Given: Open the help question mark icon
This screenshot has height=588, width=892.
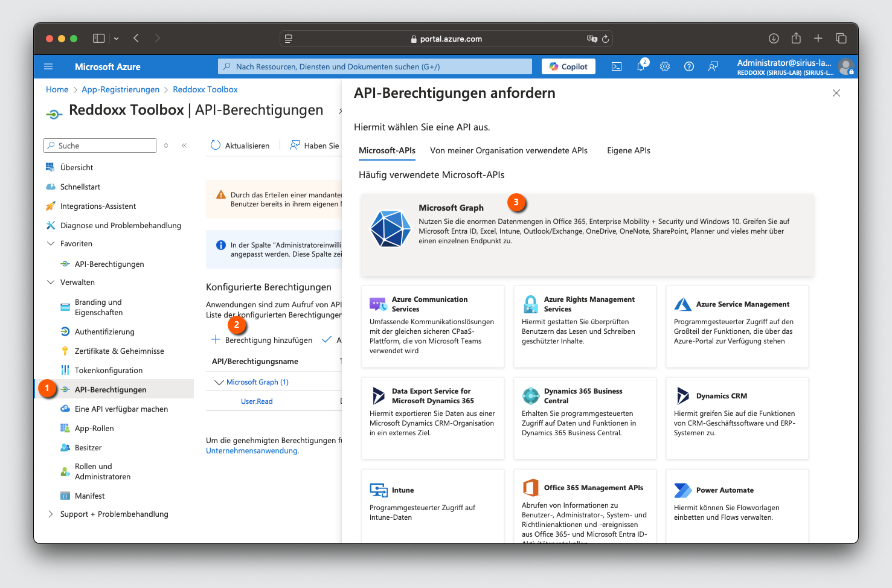Looking at the screenshot, I should 689,66.
